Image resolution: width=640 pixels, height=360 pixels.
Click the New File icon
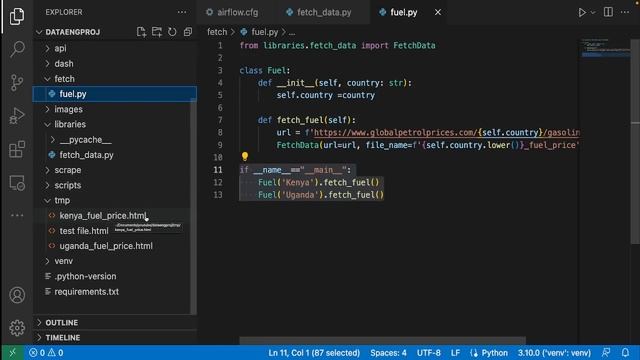(x=141, y=32)
